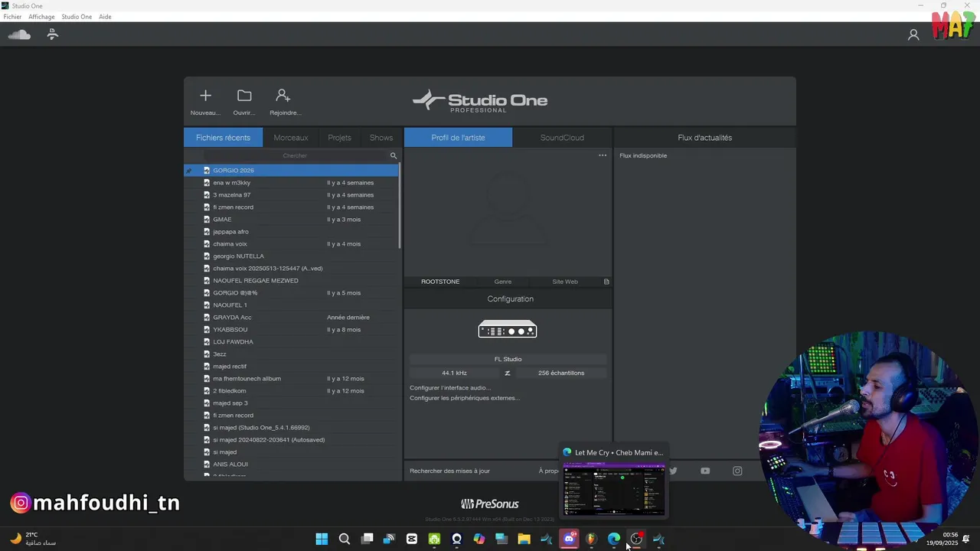Switch to Fichiers récents tab

pos(223,138)
